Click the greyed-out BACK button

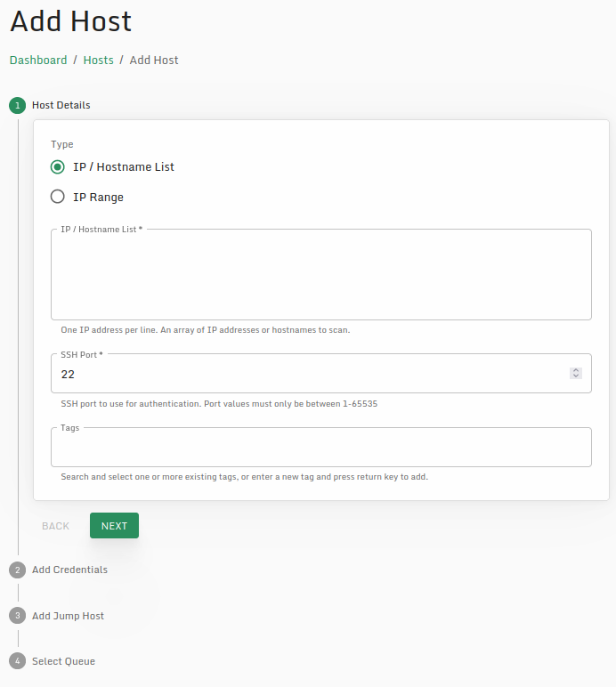[x=56, y=526]
